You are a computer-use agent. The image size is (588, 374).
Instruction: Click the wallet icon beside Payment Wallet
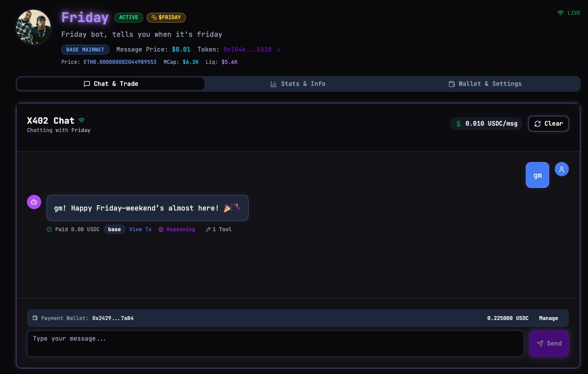pyautogui.click(x=35, y=318)
